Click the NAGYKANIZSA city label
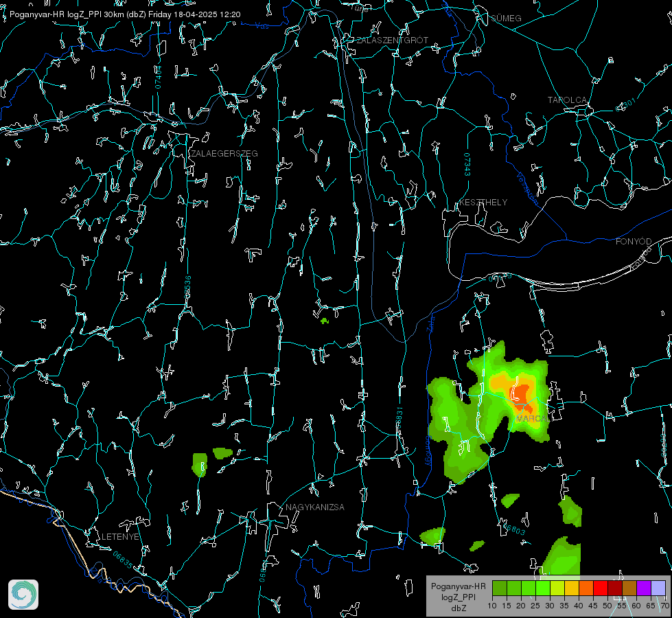The height and width of the screenshot is (618, 672). (315, 507)
